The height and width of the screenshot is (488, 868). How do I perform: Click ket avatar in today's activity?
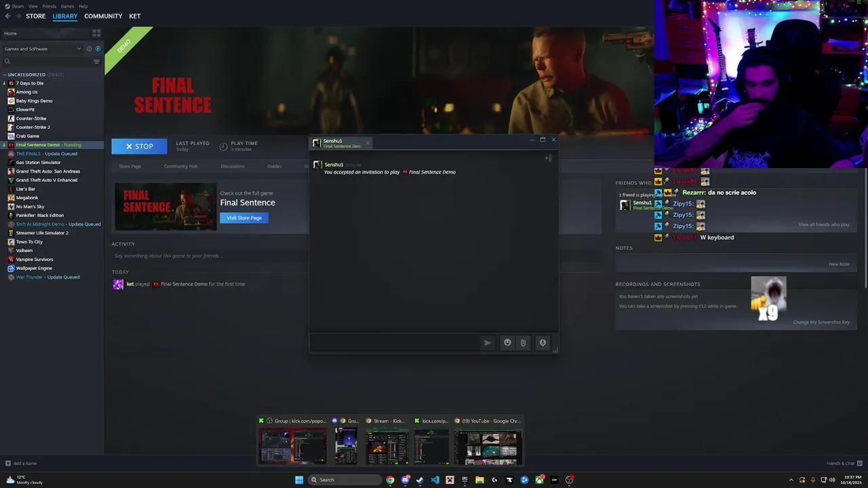pyautogui.click(x=118, y=284)
